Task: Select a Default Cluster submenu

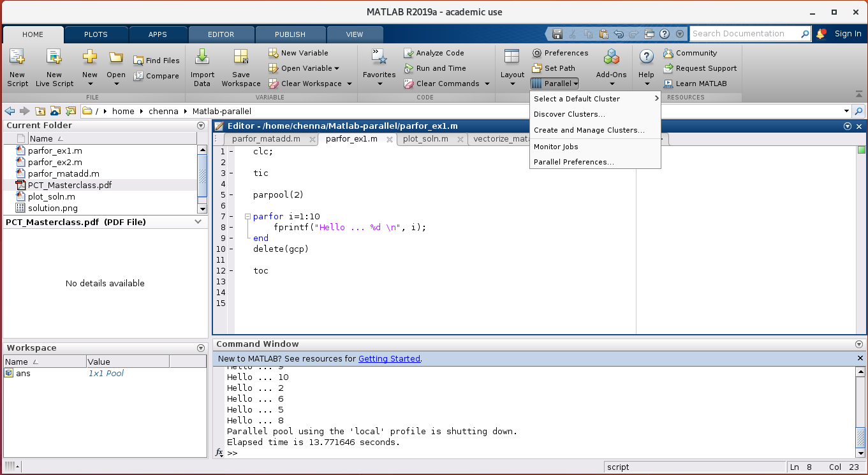Action: pyautogui.click(x=595, y=99)
